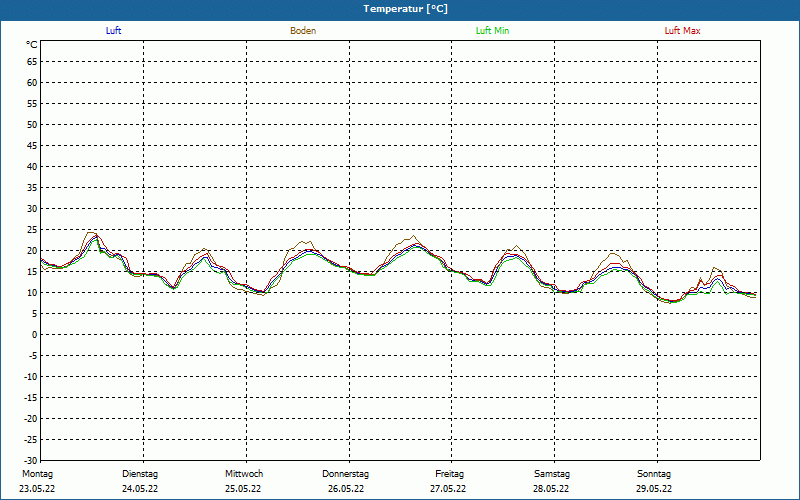
Task: Click the Dienstag day label
Action: [140, 474]
